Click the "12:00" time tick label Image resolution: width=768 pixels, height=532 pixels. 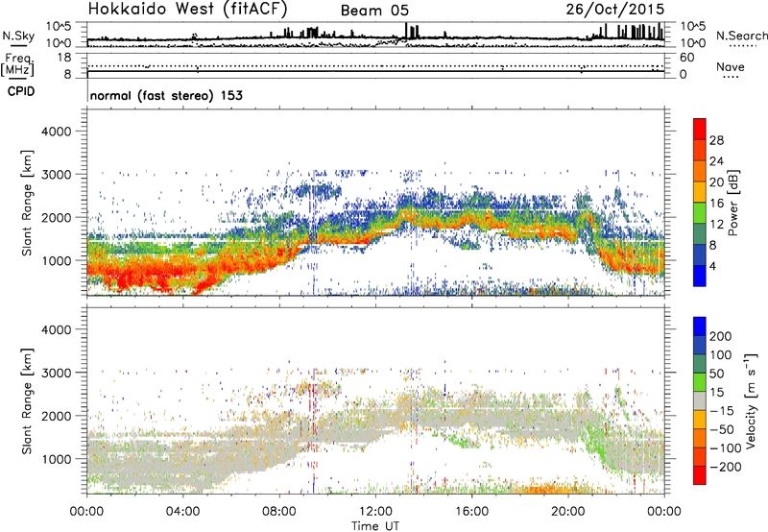click(x=375, y=512)
